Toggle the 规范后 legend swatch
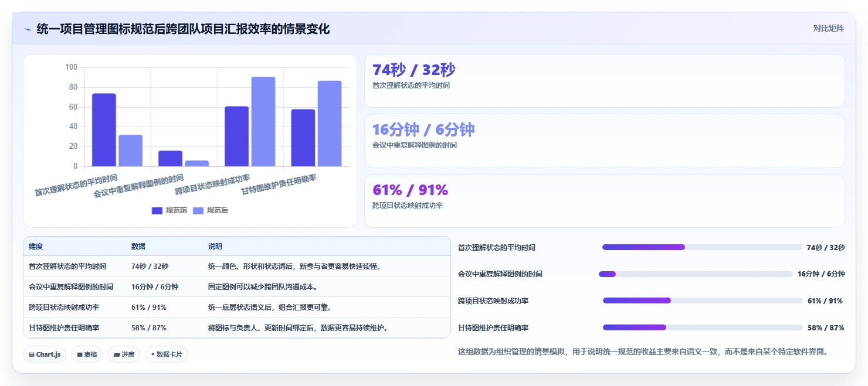The image size is (868, 386). click(x=198, y=210)
